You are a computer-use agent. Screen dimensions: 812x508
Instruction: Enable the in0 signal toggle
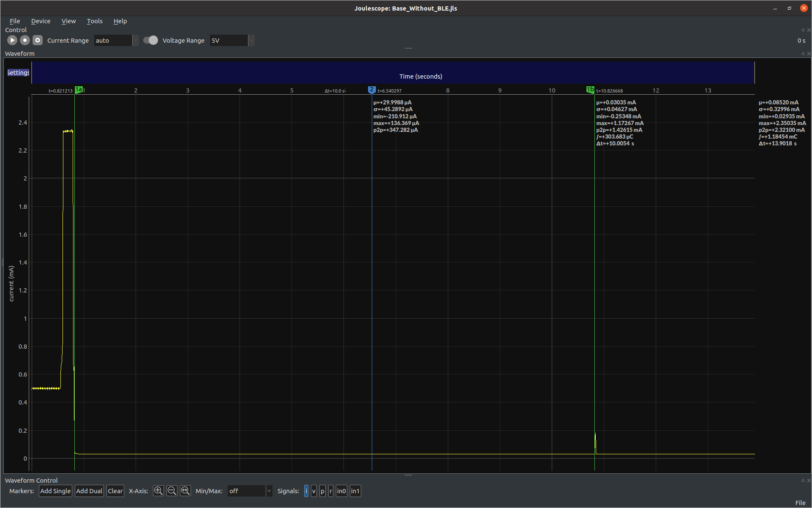tap(341, 491)
